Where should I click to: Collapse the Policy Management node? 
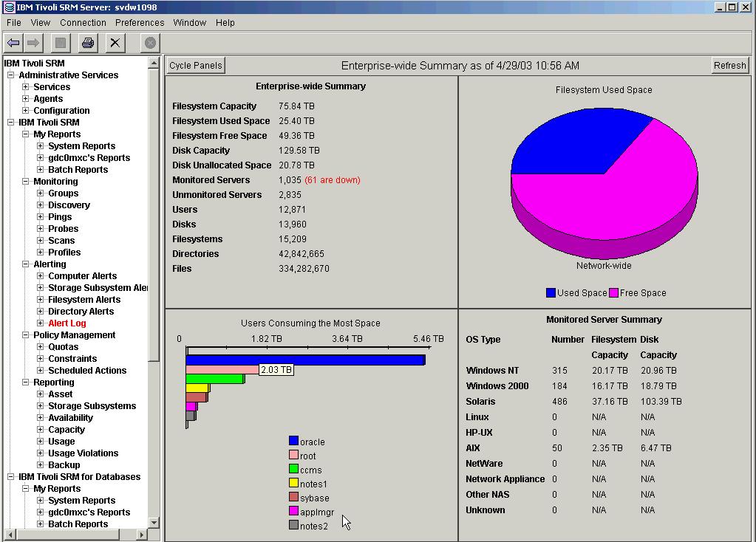[26, 335]
